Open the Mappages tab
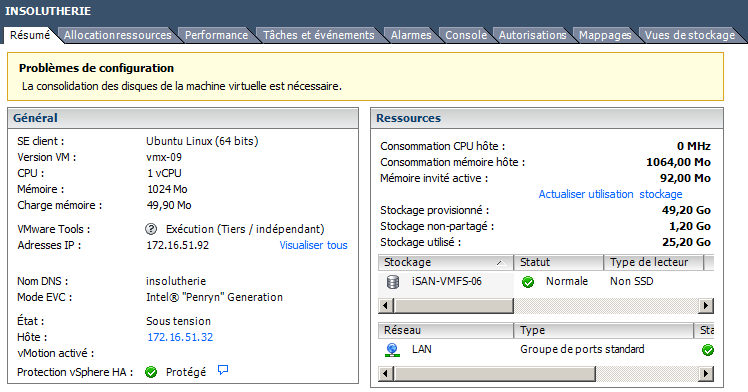Screen dimensions: 748x392 pos(605,35)
